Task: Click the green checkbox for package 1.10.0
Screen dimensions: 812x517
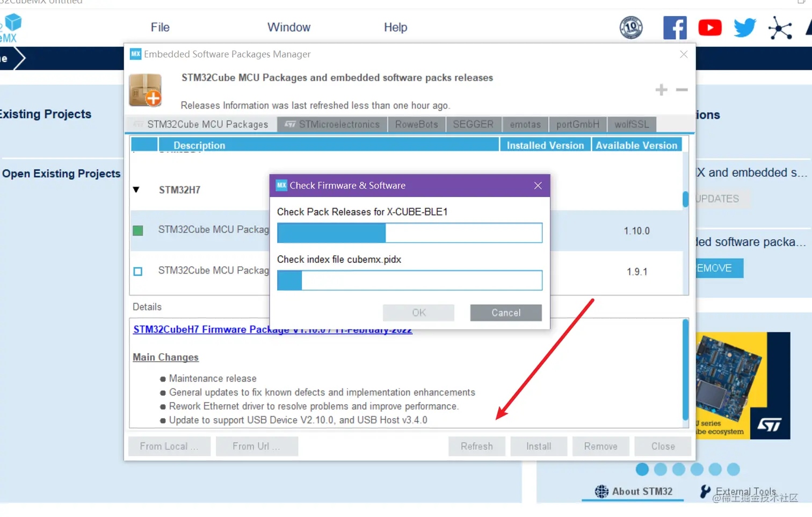Action: click(x=138, y=231)
